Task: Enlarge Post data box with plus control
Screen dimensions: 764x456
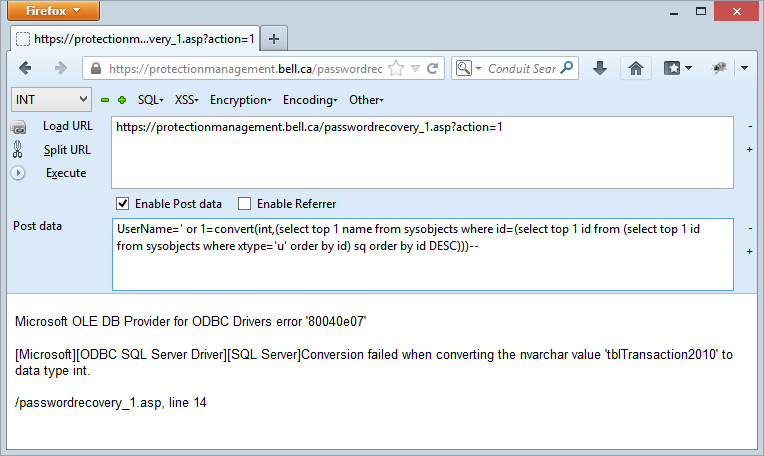Action: 750,251
